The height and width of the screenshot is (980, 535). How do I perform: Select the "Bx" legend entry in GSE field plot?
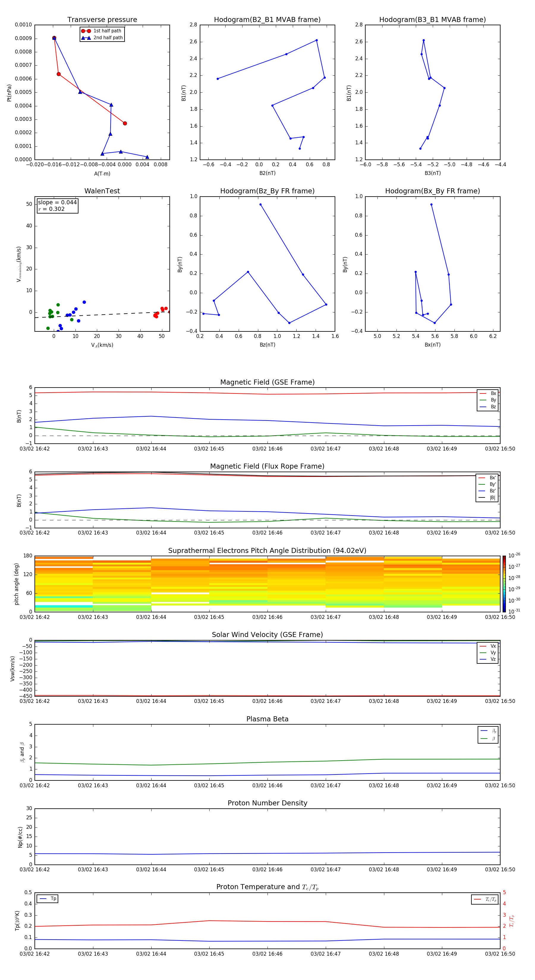tap(488, 393)
